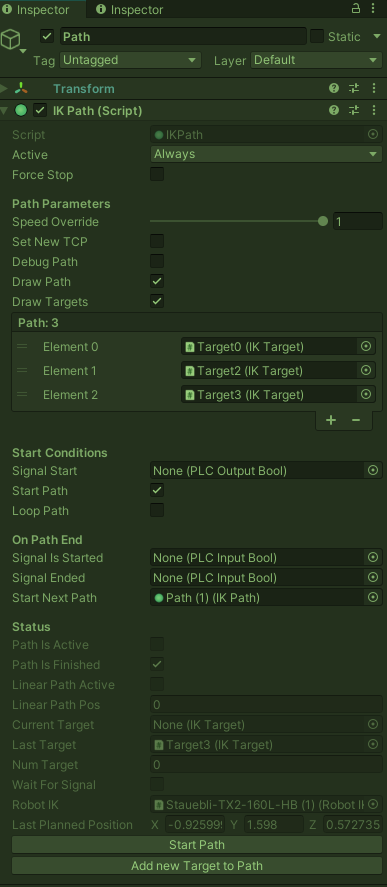Select the first Inspector tab
The image size is (387, 887).
[37, 10]
